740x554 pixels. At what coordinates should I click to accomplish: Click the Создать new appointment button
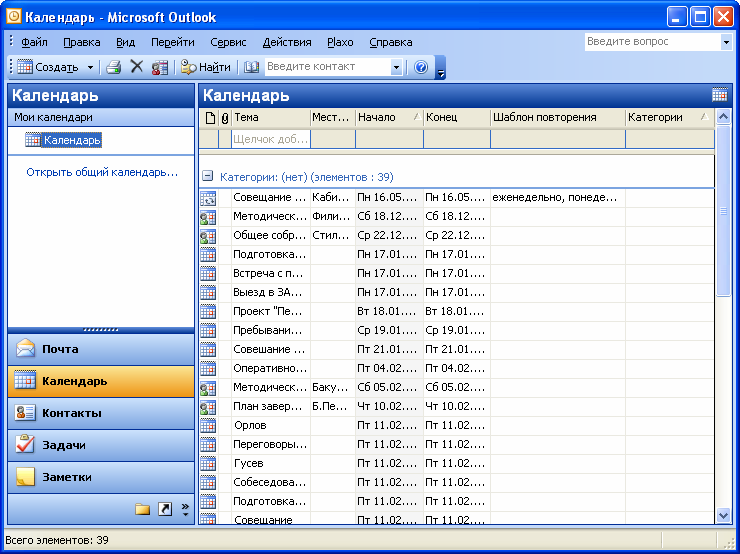(x=48, y=67)
